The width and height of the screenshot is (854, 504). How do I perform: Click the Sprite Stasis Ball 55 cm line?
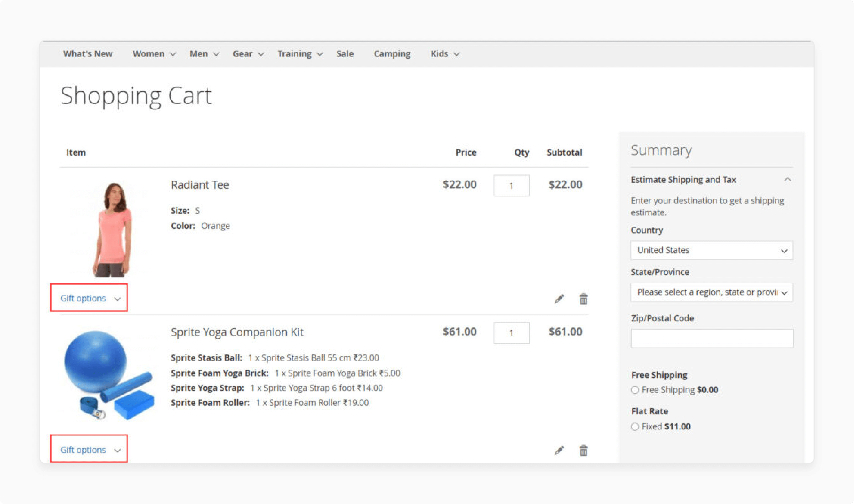[x=275, y=358]
